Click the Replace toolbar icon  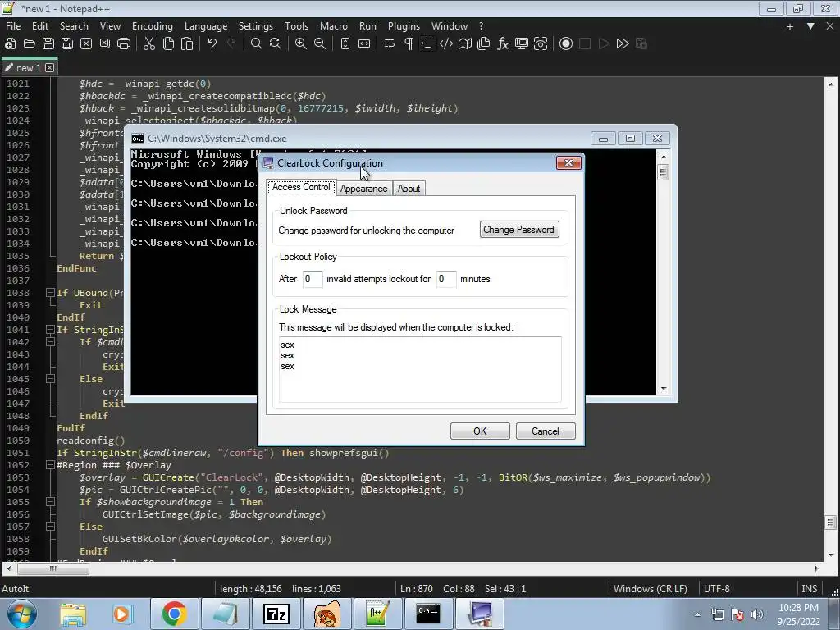(x=276, y=44)
